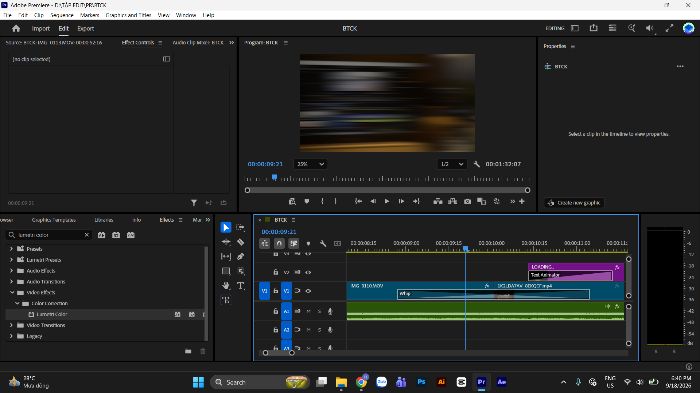Screen dimensions: 700x393
Task: Open Photoshop from taskbar
Action: 421,382
